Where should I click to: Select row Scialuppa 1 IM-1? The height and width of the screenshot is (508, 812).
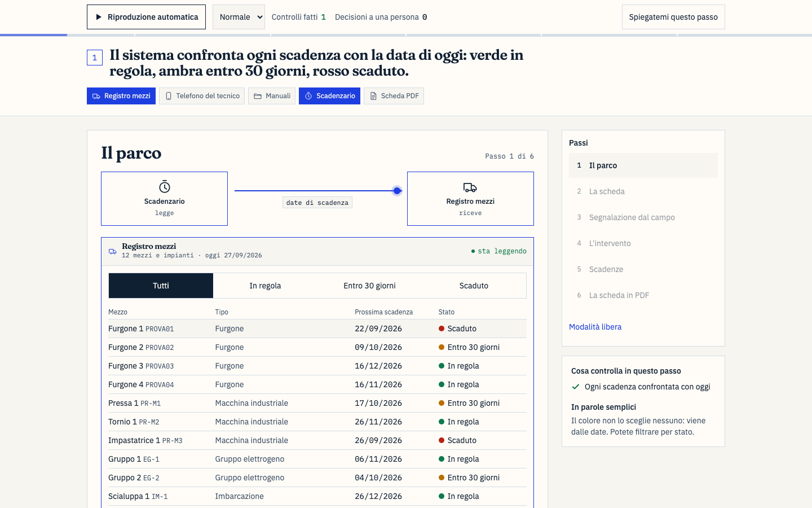coord(317,496)
